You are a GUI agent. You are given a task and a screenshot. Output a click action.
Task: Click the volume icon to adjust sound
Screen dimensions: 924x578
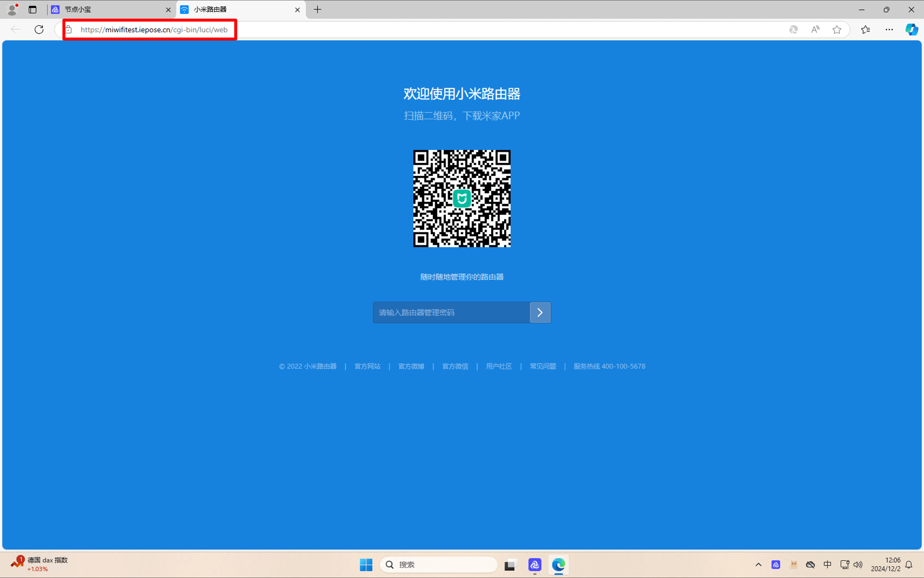pyautogui.click(x=859, y=564)
